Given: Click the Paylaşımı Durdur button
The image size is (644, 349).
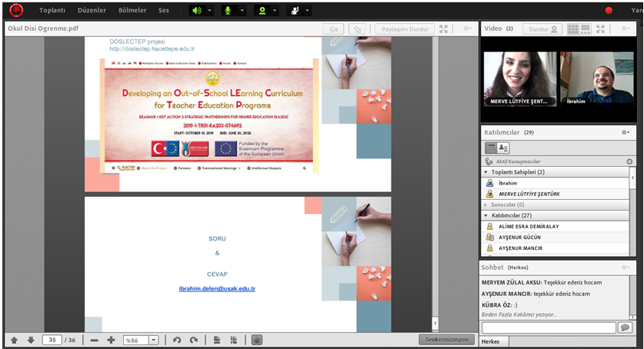Looking at the screenshot, I should 405,29.
